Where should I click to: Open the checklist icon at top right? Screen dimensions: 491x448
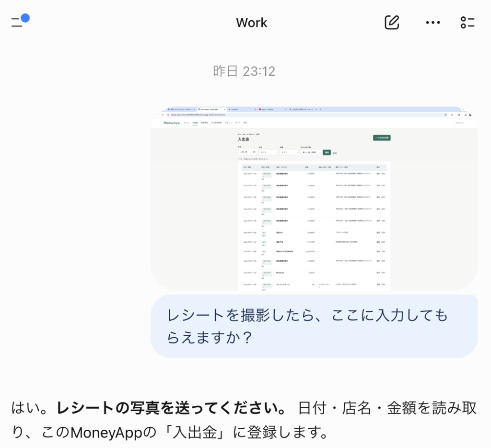[x=468, y=23]
